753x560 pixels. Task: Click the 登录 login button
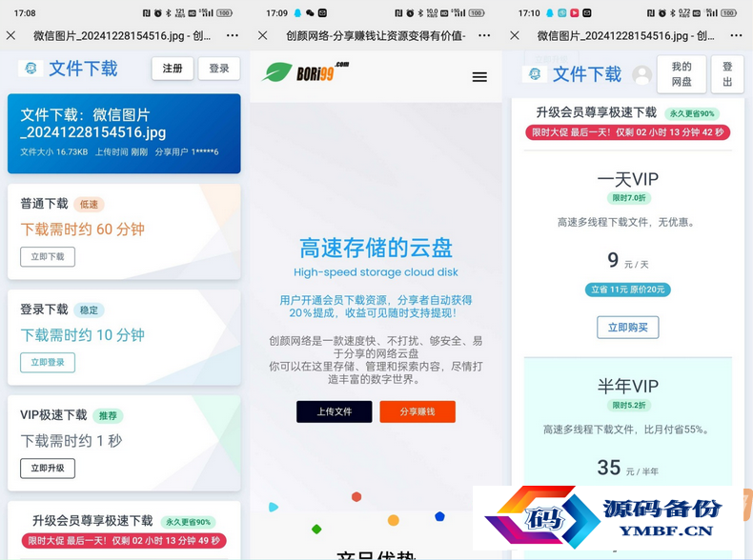click(219, 69)
